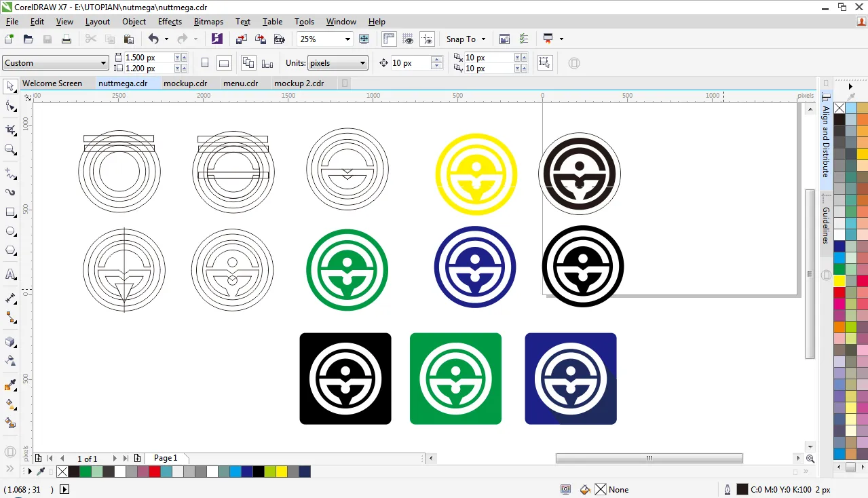Open the Layout menu
Screen dimensions: 868x498
pyautogui.click(x=97, y=22)
